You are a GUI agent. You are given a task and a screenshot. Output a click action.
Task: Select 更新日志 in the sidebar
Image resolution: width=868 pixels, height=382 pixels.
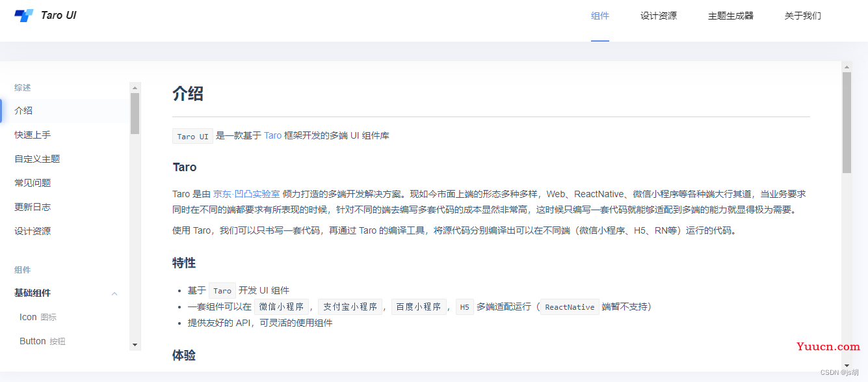click(33, 207)
